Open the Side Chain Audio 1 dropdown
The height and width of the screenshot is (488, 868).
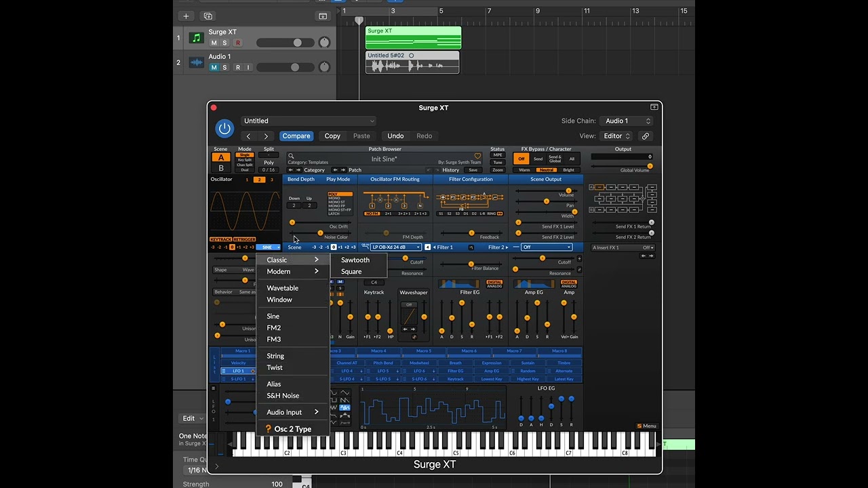pos(628,121)
